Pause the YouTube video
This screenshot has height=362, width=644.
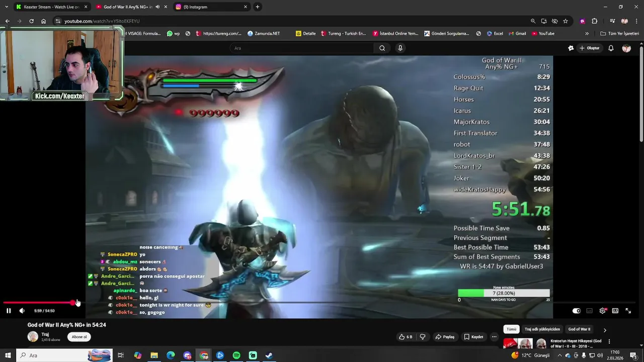pos(9,311)
